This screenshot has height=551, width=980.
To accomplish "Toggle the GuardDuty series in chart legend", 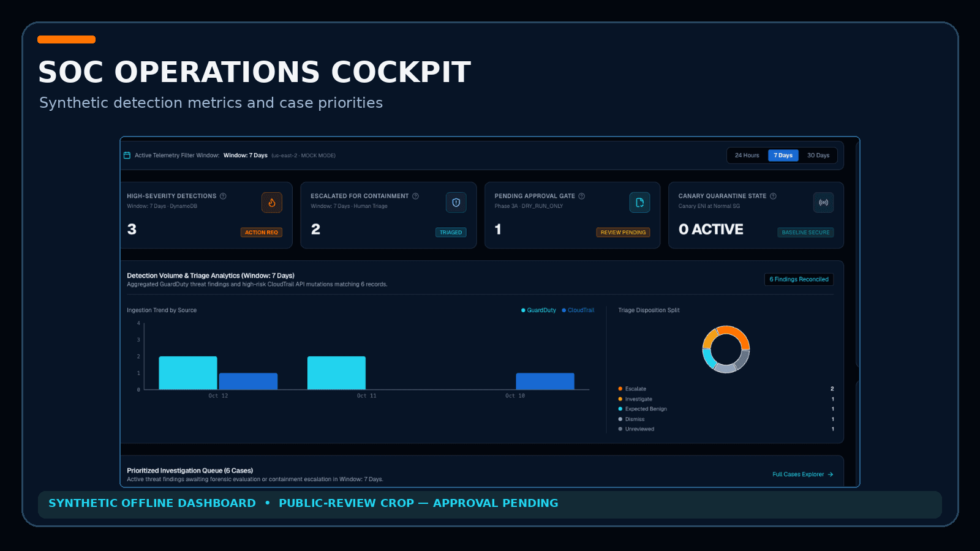I will click(539, 310).
